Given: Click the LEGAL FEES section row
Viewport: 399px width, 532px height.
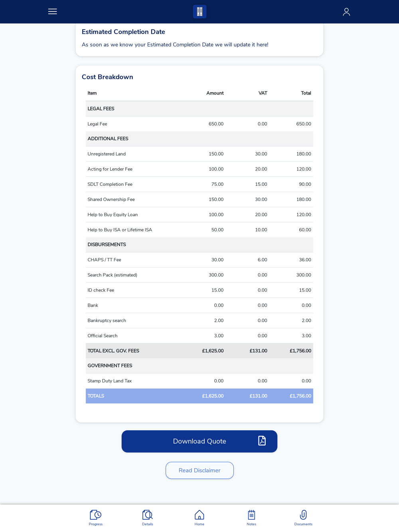Looking at the screenshot, I should (199, 108).
